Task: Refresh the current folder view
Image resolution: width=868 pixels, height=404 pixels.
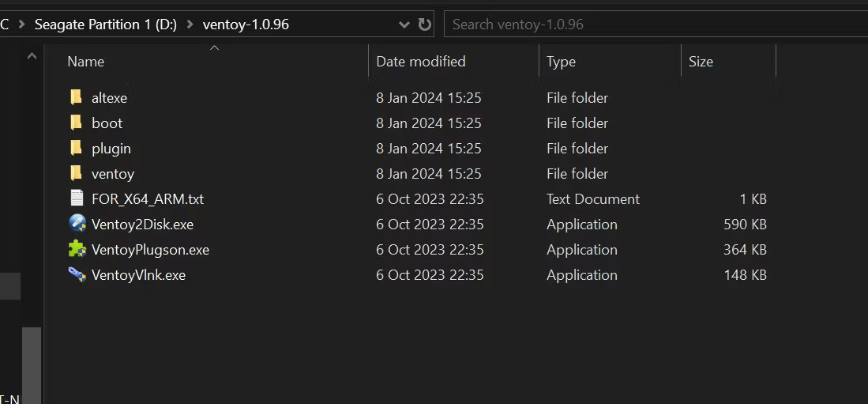Action: coord(425,25)
